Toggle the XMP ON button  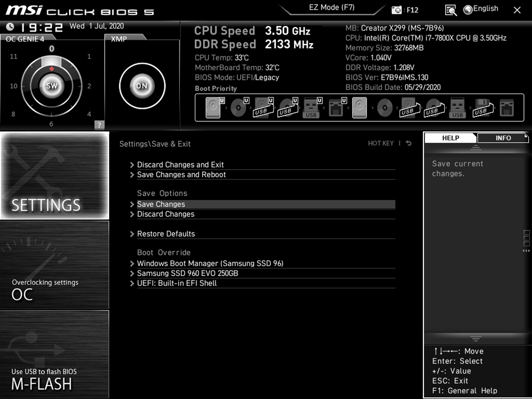click(142, 86)
